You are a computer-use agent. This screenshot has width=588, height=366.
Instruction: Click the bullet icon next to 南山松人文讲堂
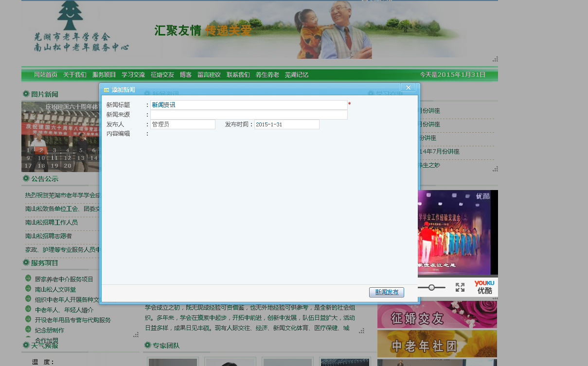point(28,289)
